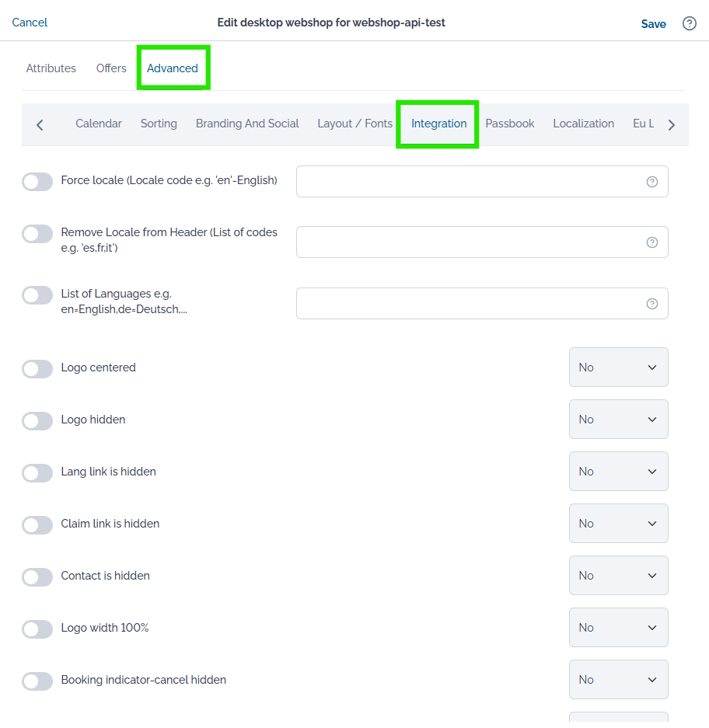The height and width of the screenshot is (728, 709).
Task: Click the Cancel link
Action: click(30, 23)
